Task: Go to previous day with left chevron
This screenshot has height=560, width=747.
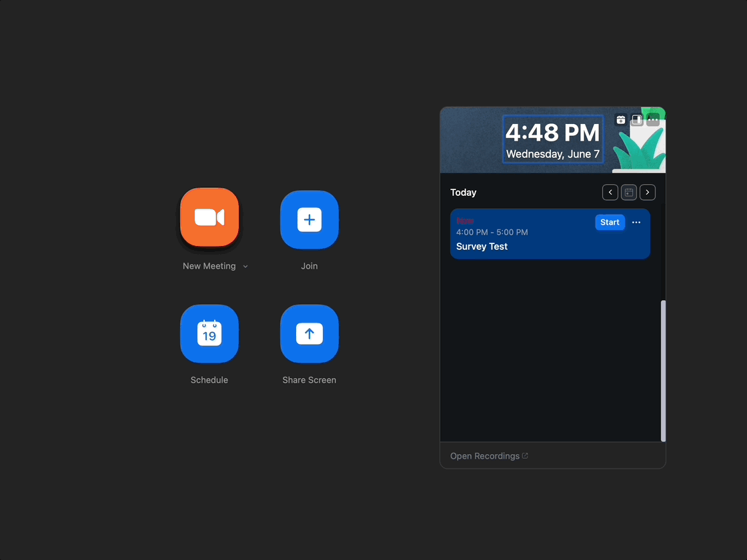Action: coord(610,193)
